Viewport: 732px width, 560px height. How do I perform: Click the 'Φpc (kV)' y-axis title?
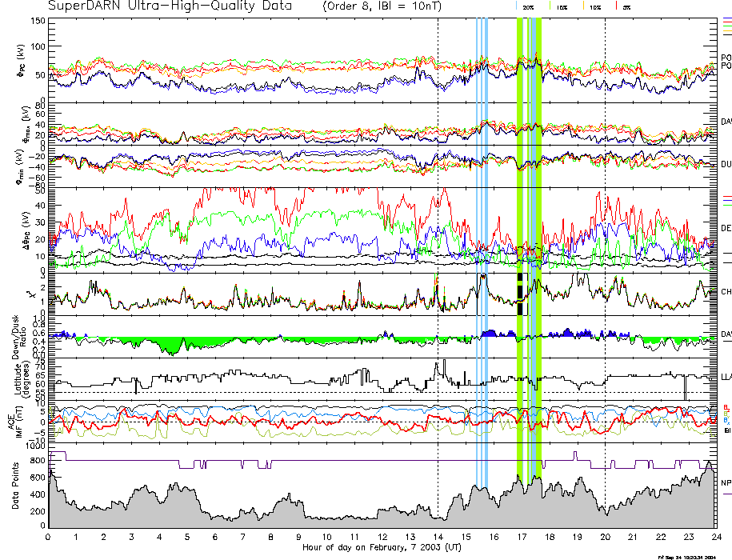[x=21, y=61]
